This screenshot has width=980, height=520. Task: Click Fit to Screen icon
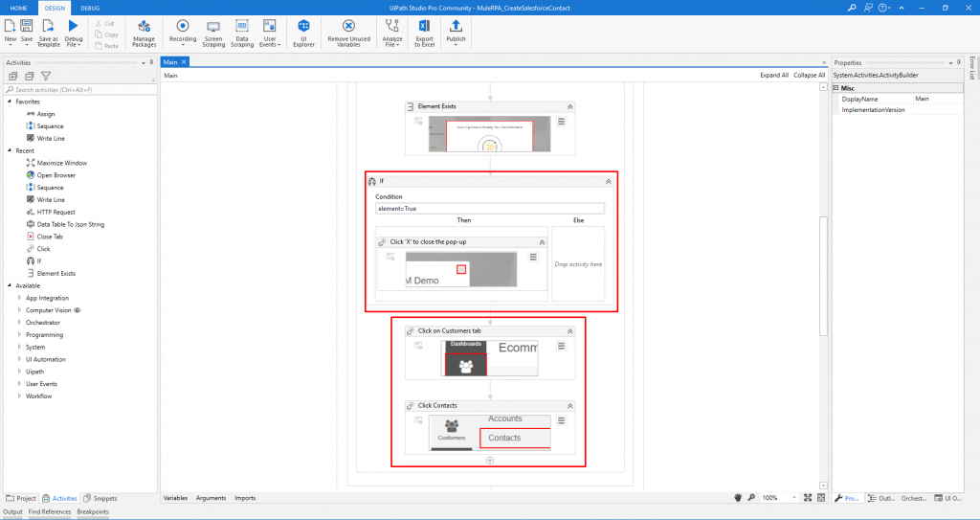coord(808,497)
